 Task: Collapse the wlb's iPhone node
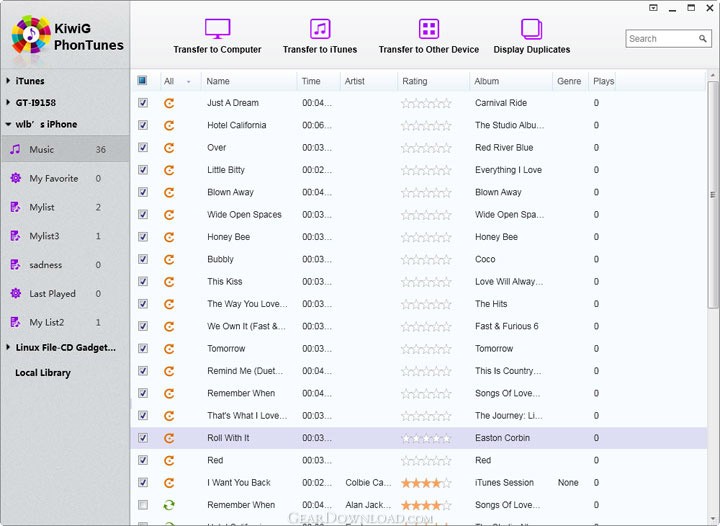pyautogui.click(x=8, y=124)
